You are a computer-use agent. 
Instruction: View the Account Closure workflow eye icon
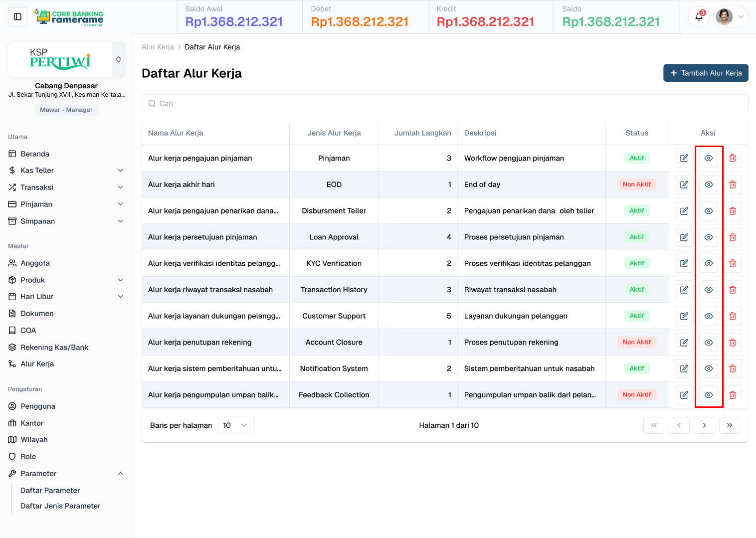click(x=708, y=343)
